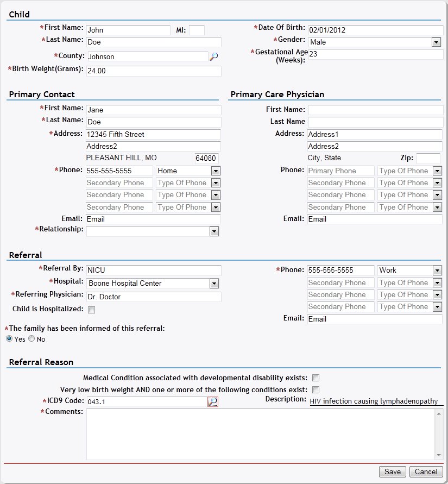Click the Comments text area

261,433
